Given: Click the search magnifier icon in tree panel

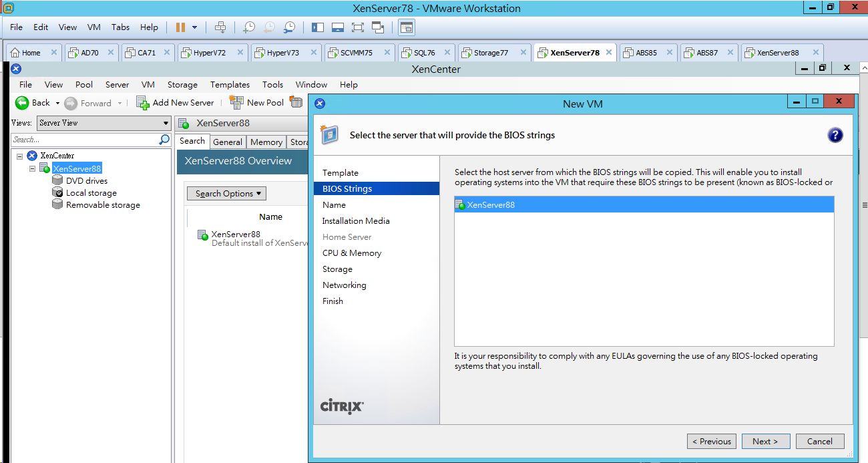Looking at the screenshot, I should [164, 140].
